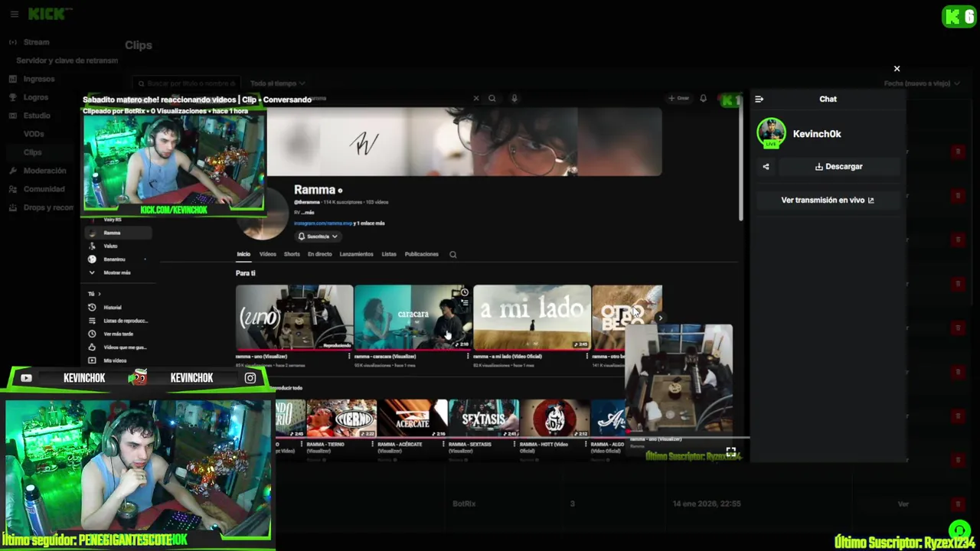
Task: Toggle fullscreen on the clip player
Action: (x=730, y=453)
